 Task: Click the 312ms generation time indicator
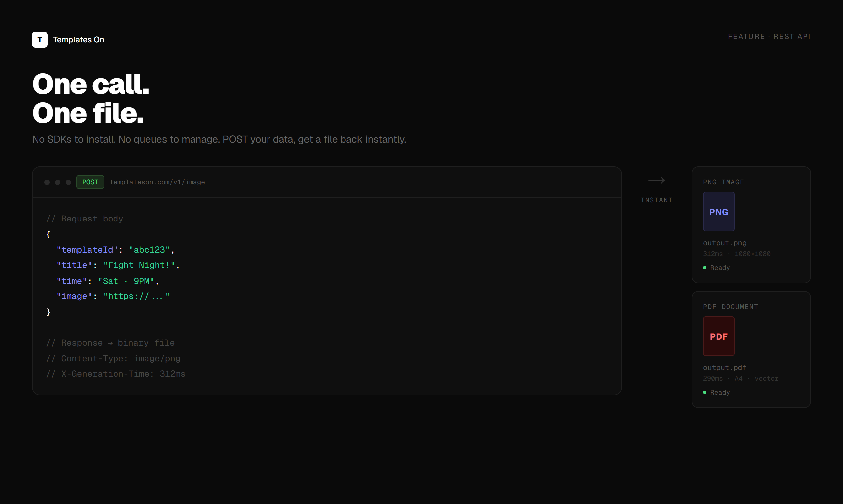713,254
